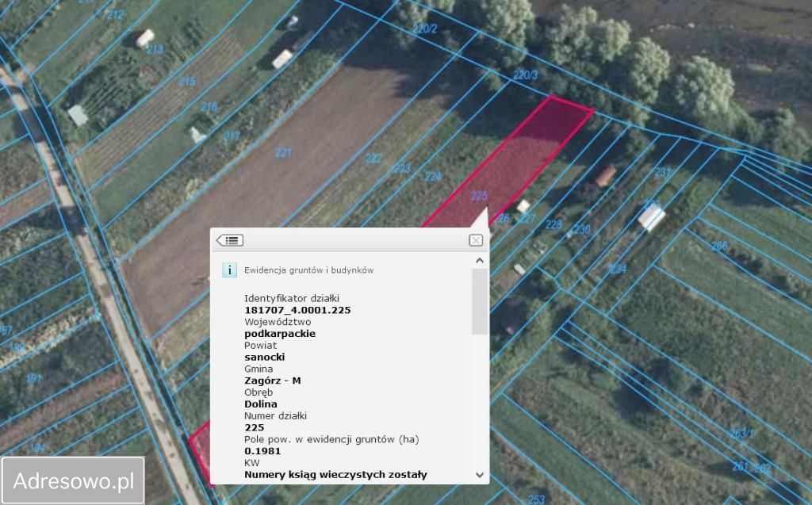This screenshot has height=505, width=812.
Task: Click parcel label 234 on map
Action: coord(618,269)
